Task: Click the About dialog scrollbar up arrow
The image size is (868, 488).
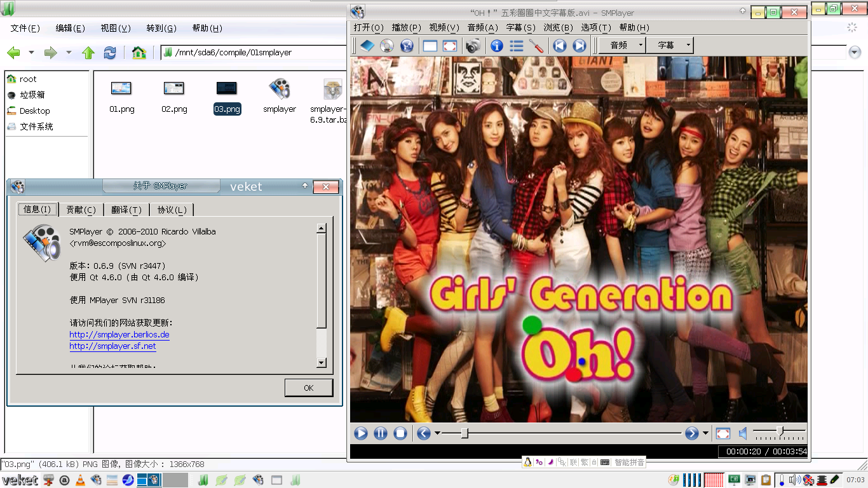Action: [322, 228]
